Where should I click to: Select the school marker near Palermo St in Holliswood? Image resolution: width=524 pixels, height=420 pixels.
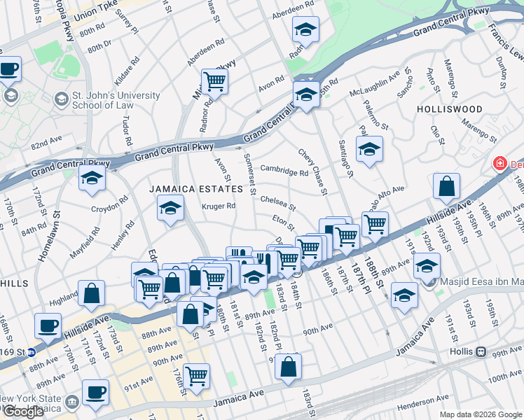[369, 151]
